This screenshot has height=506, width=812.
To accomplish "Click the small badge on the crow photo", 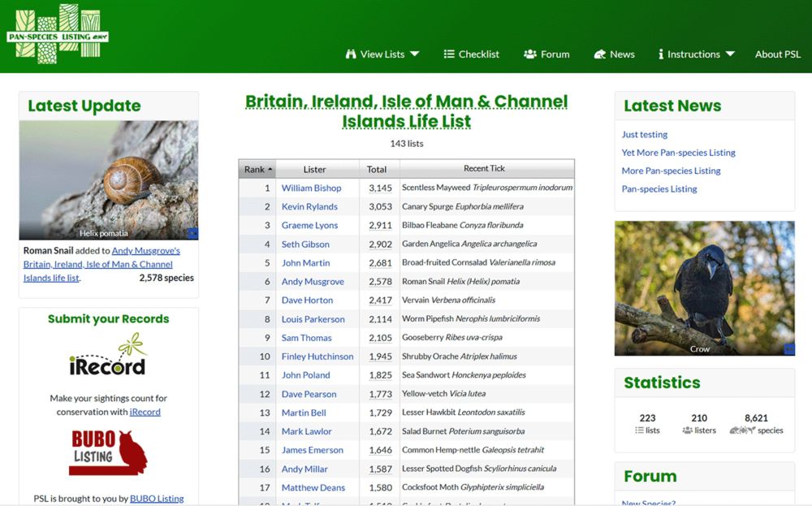I will 788,349.
